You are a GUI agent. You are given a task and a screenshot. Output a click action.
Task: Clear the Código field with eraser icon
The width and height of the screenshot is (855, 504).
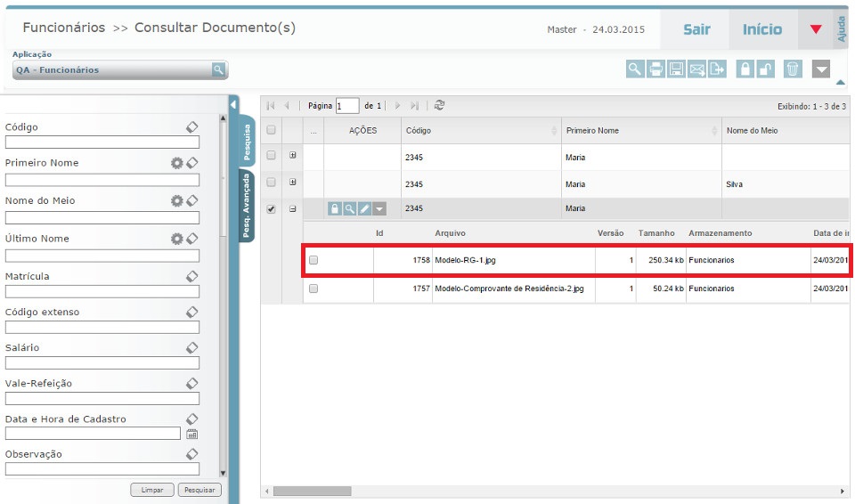(191, 127)
